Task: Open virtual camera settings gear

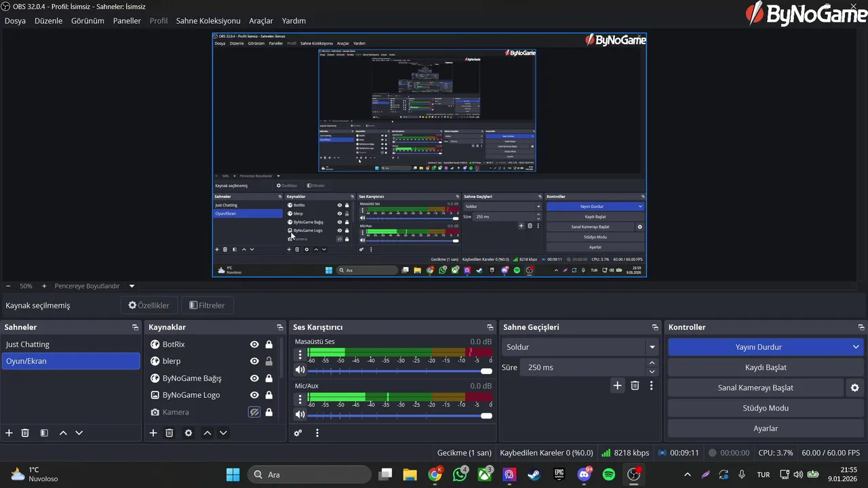Action: [854, 388]
